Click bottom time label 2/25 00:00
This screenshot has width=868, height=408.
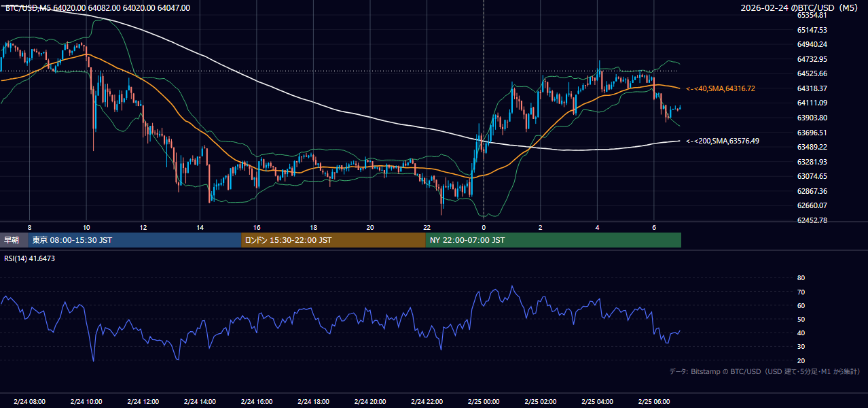pos(484,401)
